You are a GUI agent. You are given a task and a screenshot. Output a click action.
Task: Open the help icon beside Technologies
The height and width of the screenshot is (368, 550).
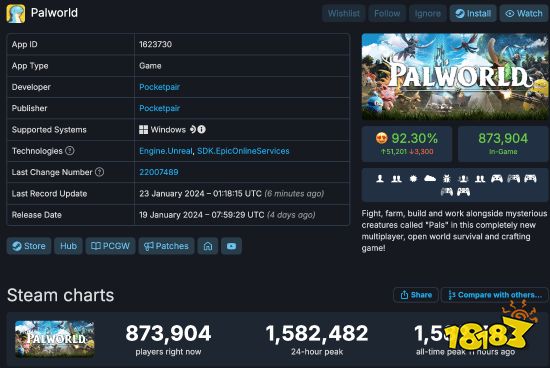[70, 151]
